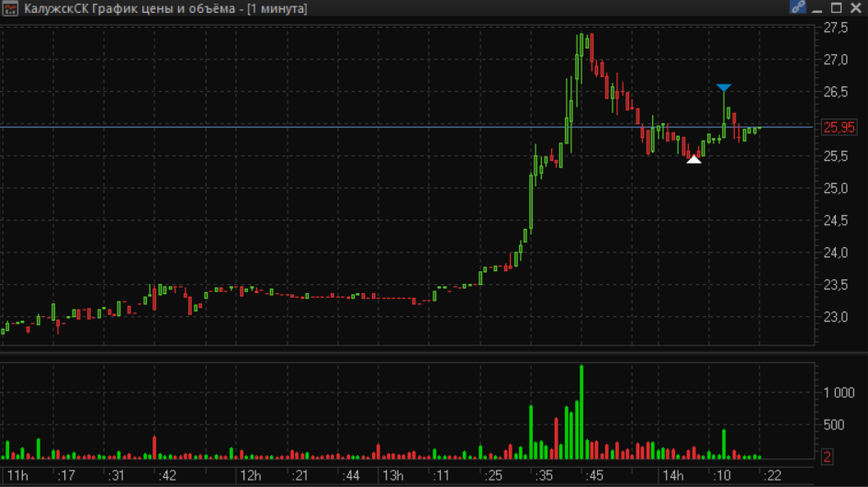Click the :44 time axis label
Image resolution: width=868 pixels, height=487 pixels.
tap(350, 475)
